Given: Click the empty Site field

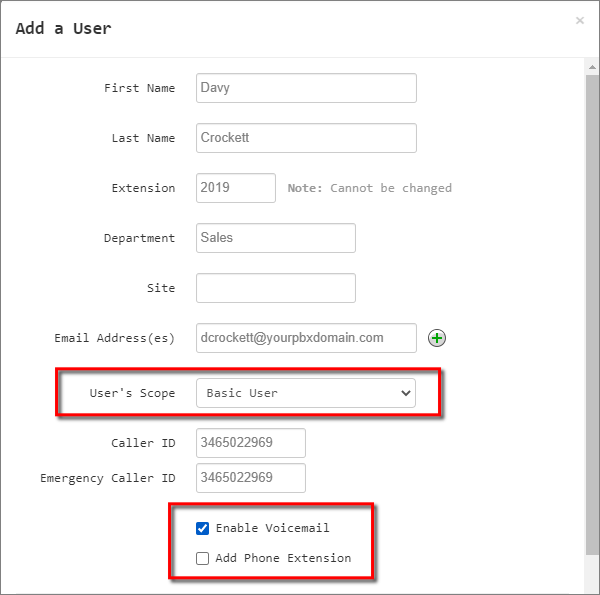Looking at the screenshot, I should coord(276,288).
